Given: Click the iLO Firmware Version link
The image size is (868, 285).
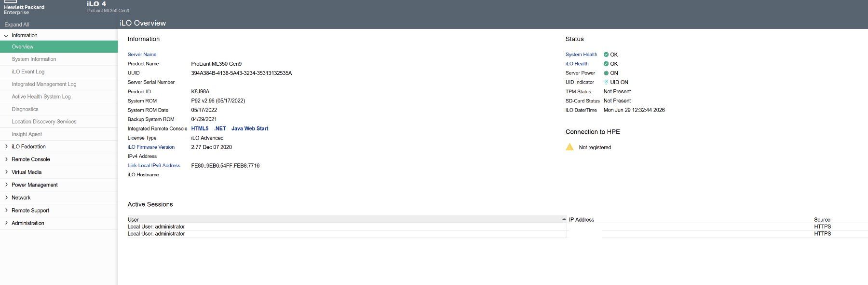Looking at the screenshot, I should pyautogui.click(x=151, y=147).
